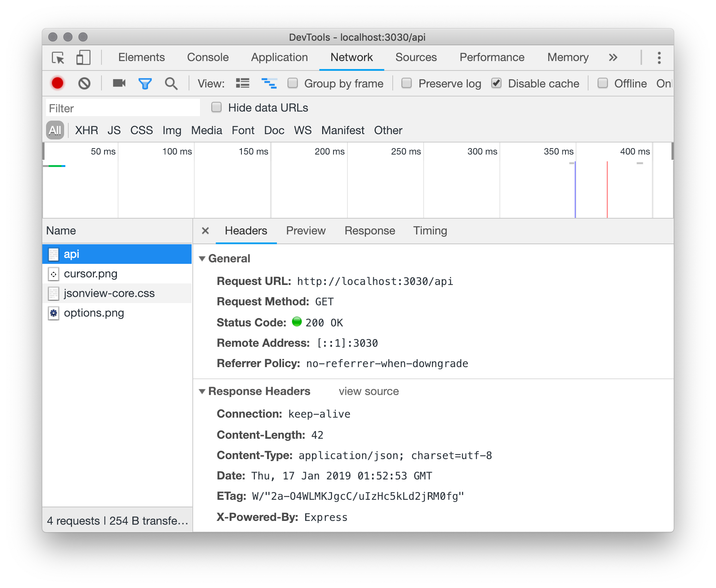This screenshot has width=716, height=588.
Task: Collapse the Response Headers section
Action: click(202, 392)
